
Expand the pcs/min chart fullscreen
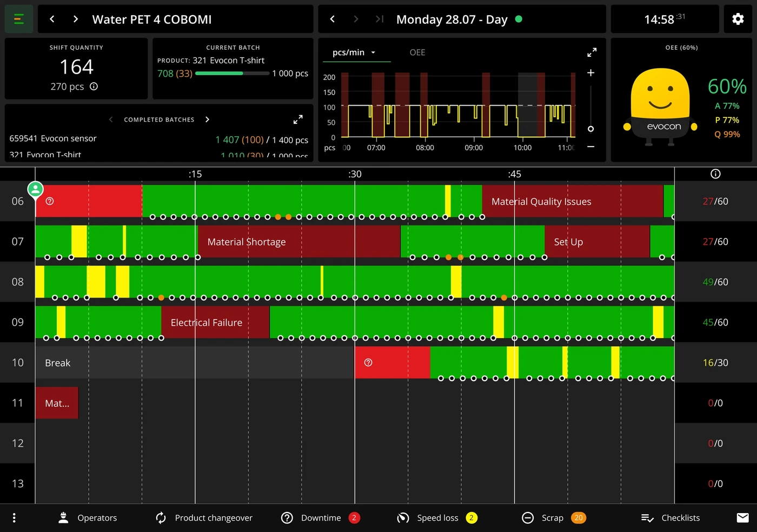click(x=592, y=52)
